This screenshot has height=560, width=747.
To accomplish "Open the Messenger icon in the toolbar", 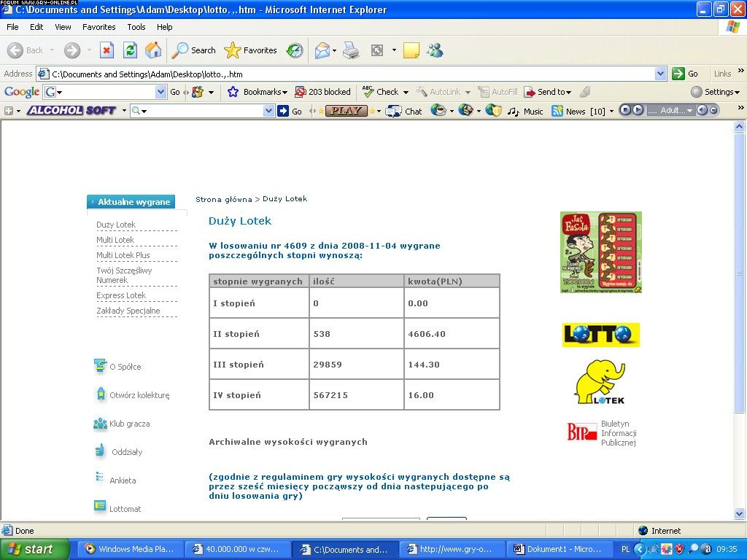I will 436,50.
